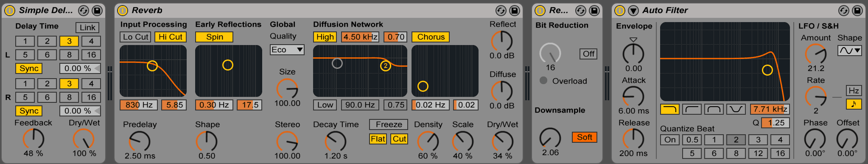Select bandpass filter type icon in Auto Filter
This screenshot has width=868, height=164.
click(714, 109)
